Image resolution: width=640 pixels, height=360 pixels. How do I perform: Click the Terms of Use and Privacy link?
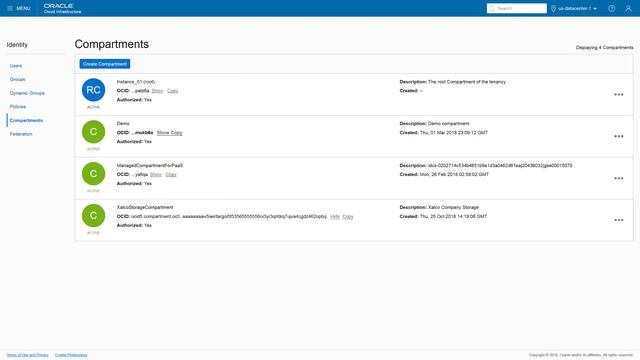tap(27, 355)
